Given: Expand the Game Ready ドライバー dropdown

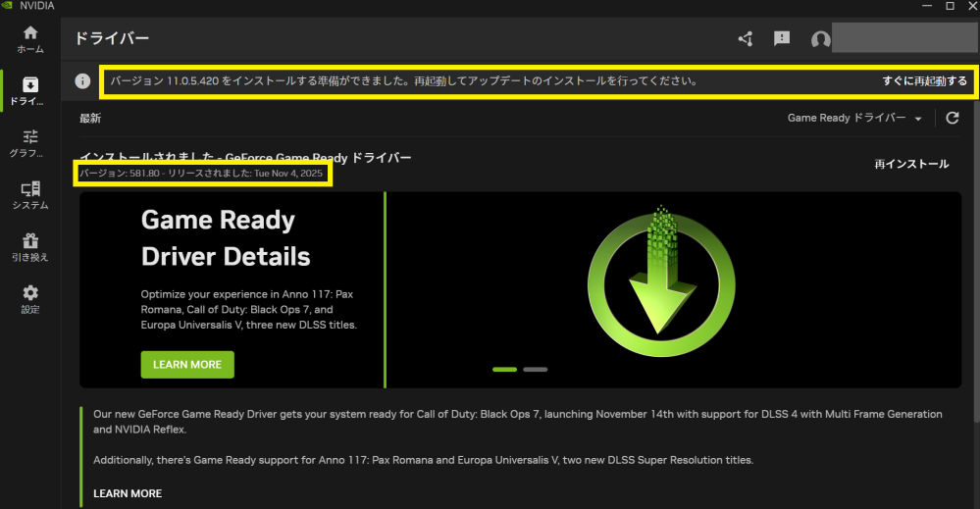Looking at the screenshot, I should [x=854, y=118].
